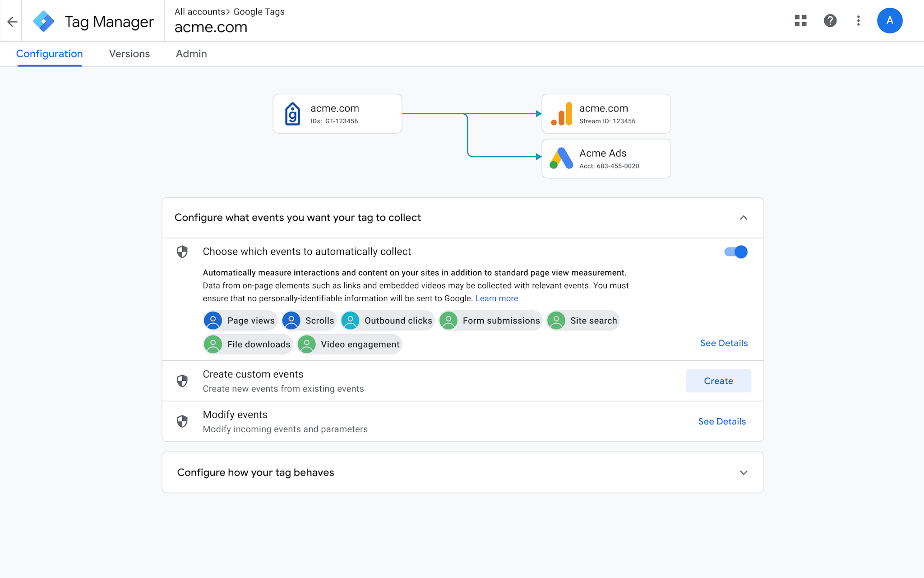Click the Analytics bar chart icon
924x578 pixels.
click(x=561, y=114)
